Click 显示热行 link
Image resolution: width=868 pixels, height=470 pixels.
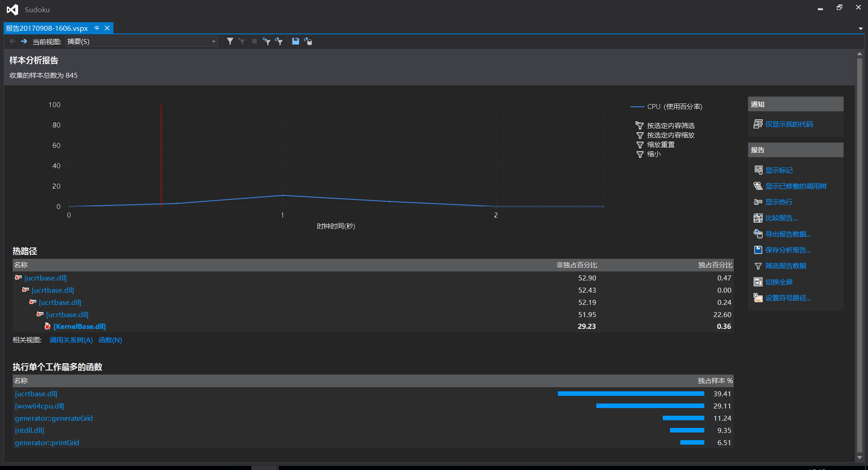(x=779, y=202)
